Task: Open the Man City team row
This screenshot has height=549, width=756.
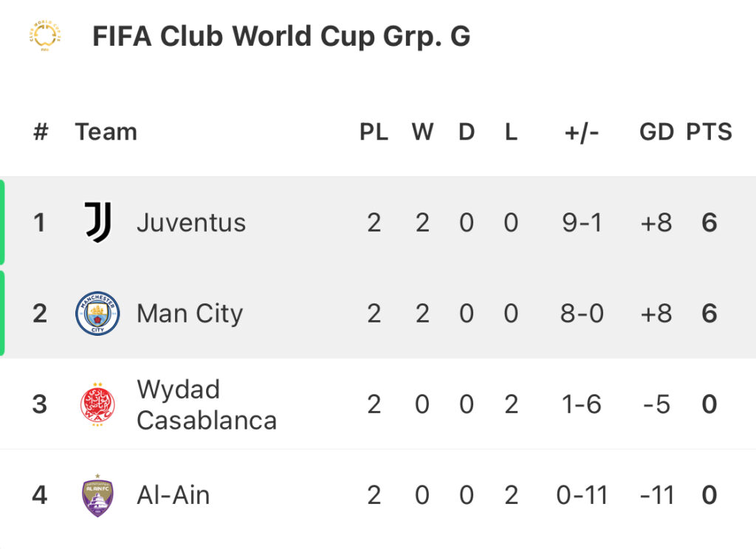Action: click(x=378, y=314)
